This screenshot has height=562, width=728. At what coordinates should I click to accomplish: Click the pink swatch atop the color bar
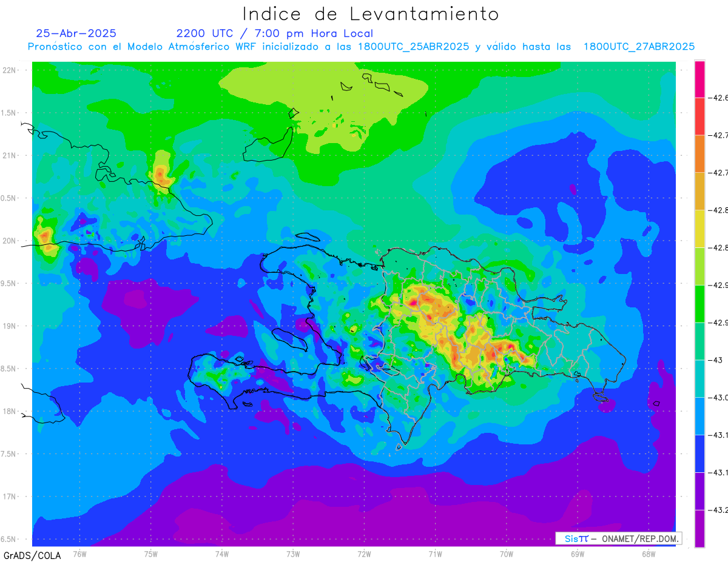pos(699,79)
